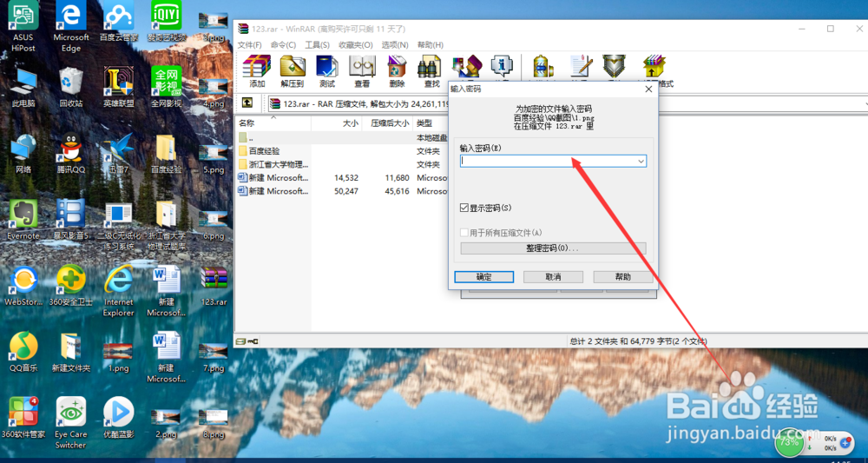Open the Microsoft Edge desktop shortcut
This screenshot has height=463, width=868.
pos(71,27)
